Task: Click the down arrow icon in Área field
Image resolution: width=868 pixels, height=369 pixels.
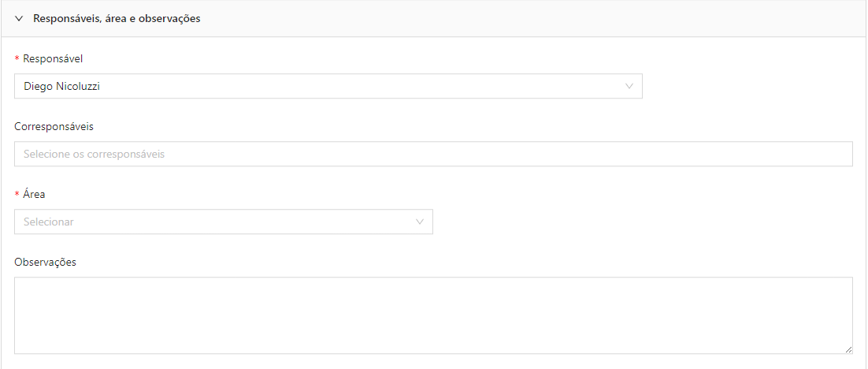Action: [x=420, y=222]
